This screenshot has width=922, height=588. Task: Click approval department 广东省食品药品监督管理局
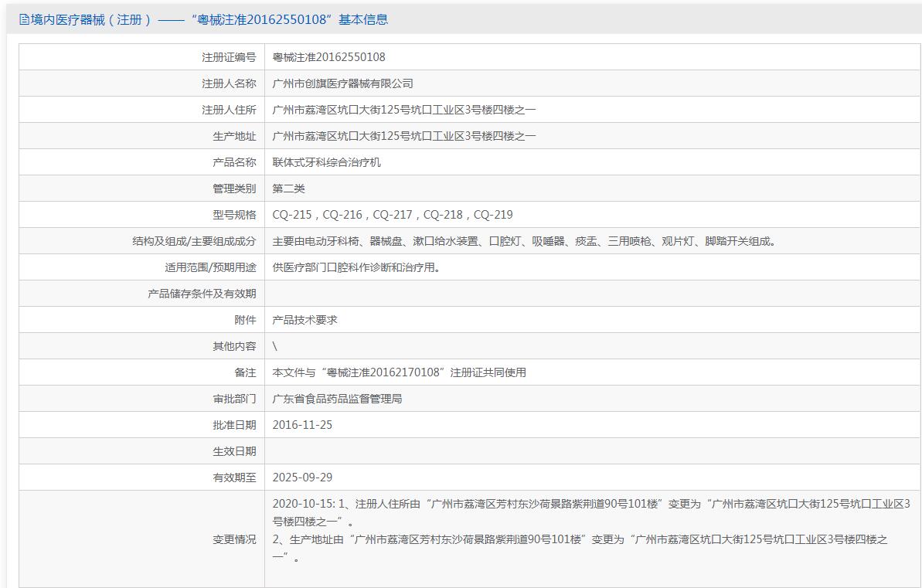tap(348, 399)
